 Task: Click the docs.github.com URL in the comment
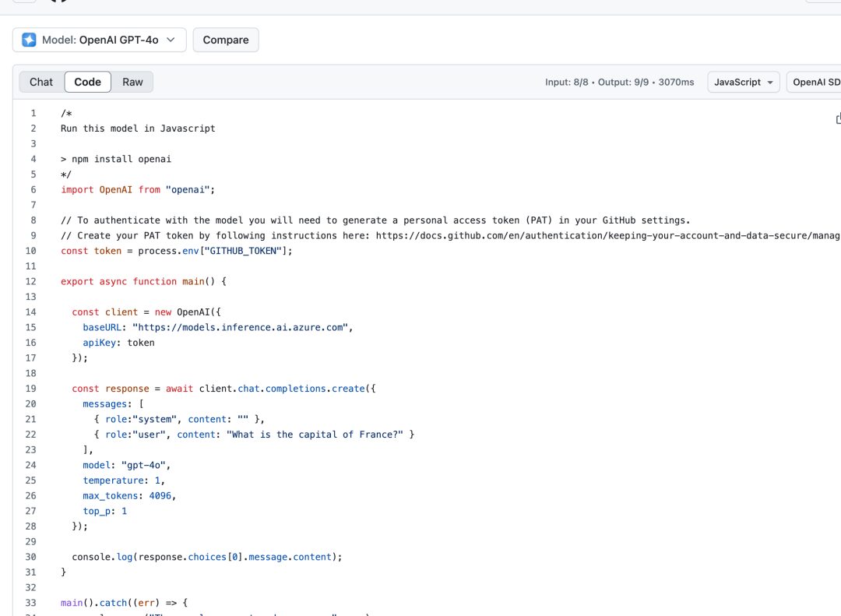click(607, 235)
